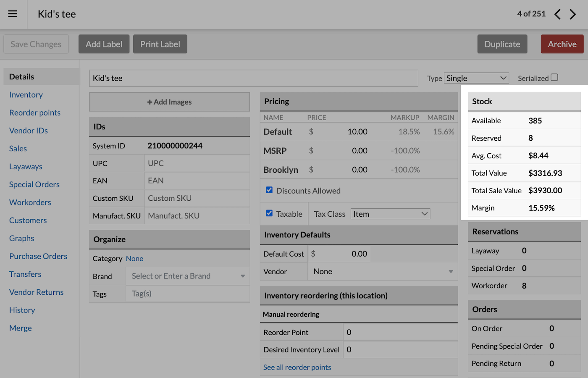Screen dimensions: 588x378
Task: Click the Category None link
Action: (x=134, y=259)
